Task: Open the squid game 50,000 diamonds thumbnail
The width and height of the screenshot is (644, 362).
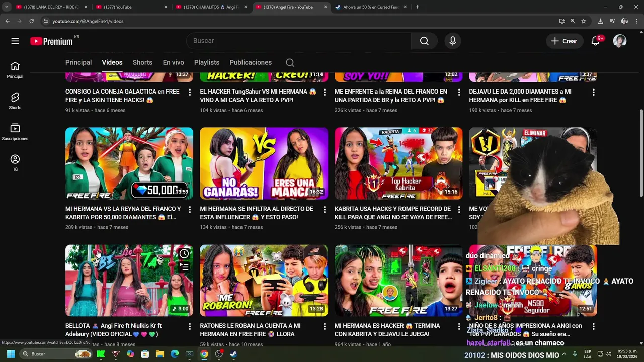Action: tap(129, 163)
